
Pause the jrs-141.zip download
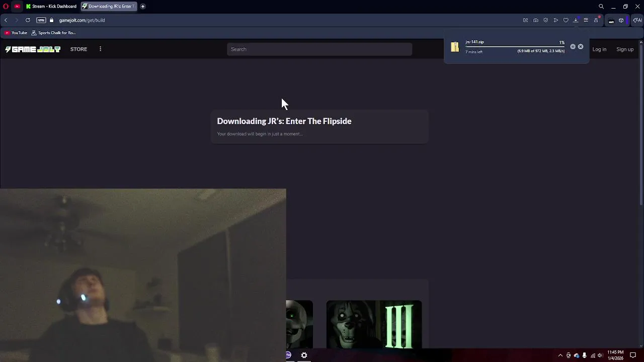click(573, 47)
